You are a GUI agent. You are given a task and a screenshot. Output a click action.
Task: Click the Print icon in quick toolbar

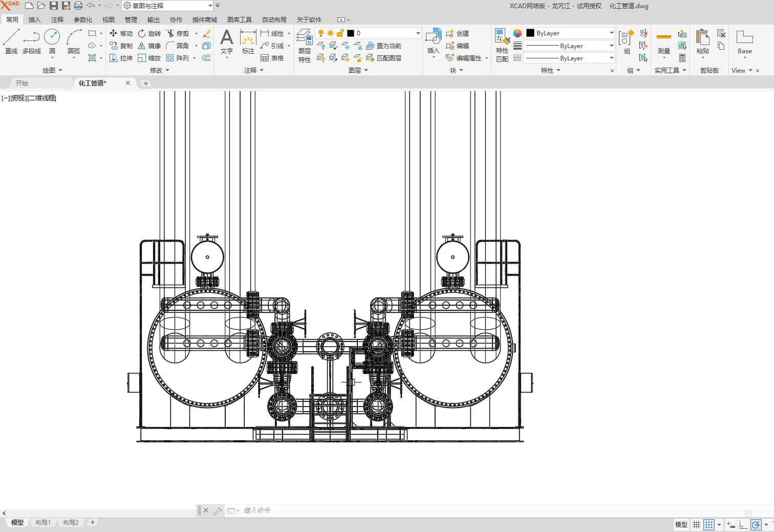pos(78,6)
